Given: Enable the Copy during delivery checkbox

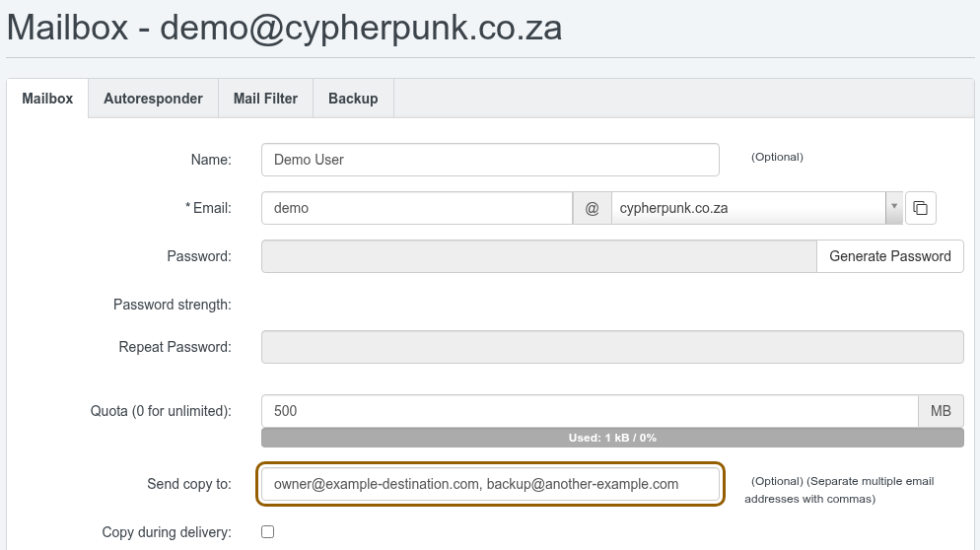Looking at the screenshot, I should coord(267,532).
